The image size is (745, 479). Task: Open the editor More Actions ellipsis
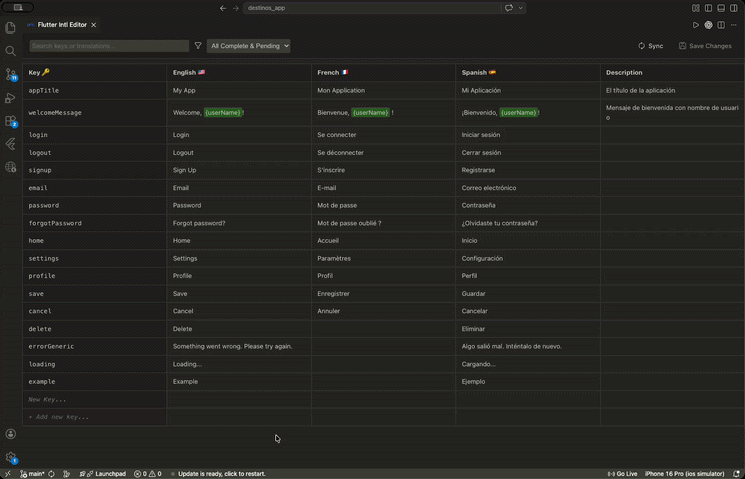pos(734,25)
